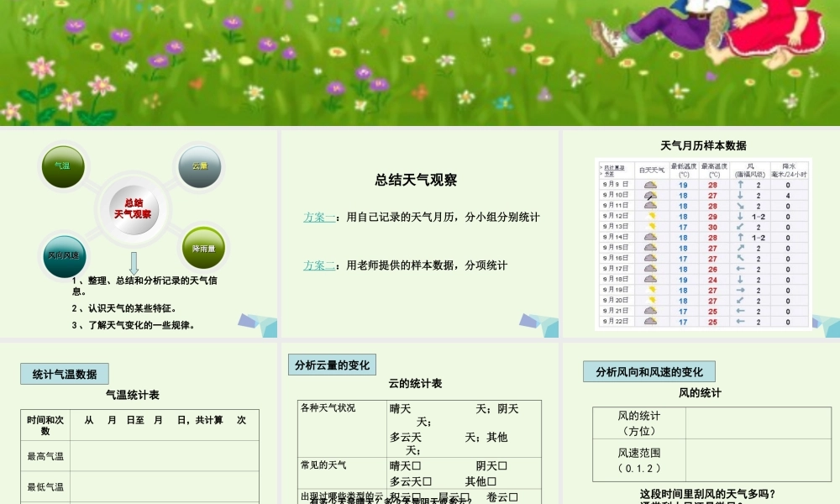The height and width of the screenshot is (504, 840).
Task: Open the 方案二 hyperlink
Action: click(319, 265)
